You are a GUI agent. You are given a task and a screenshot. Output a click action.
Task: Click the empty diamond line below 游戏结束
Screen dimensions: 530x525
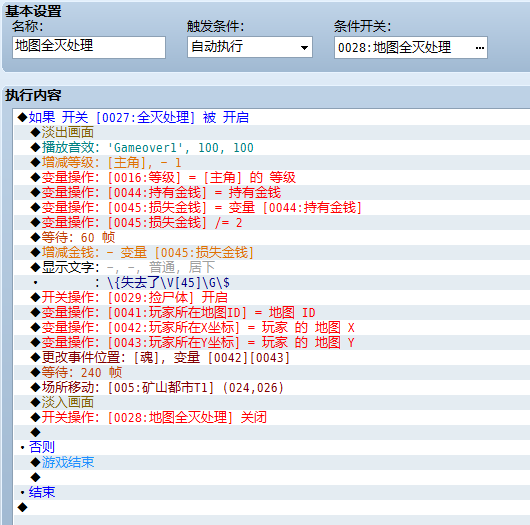(272, 477)
